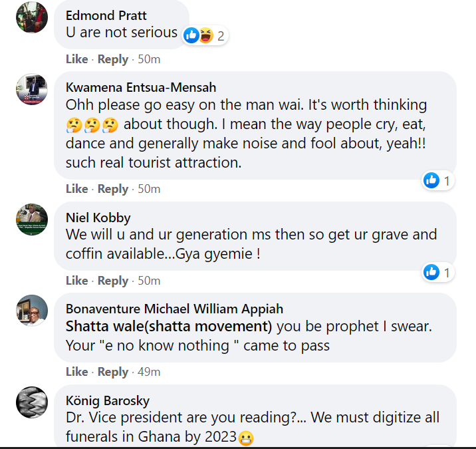
Task: Reply to Bonaventure Appiah's comment
Action: pyautogui.click(x=112, y=372)
